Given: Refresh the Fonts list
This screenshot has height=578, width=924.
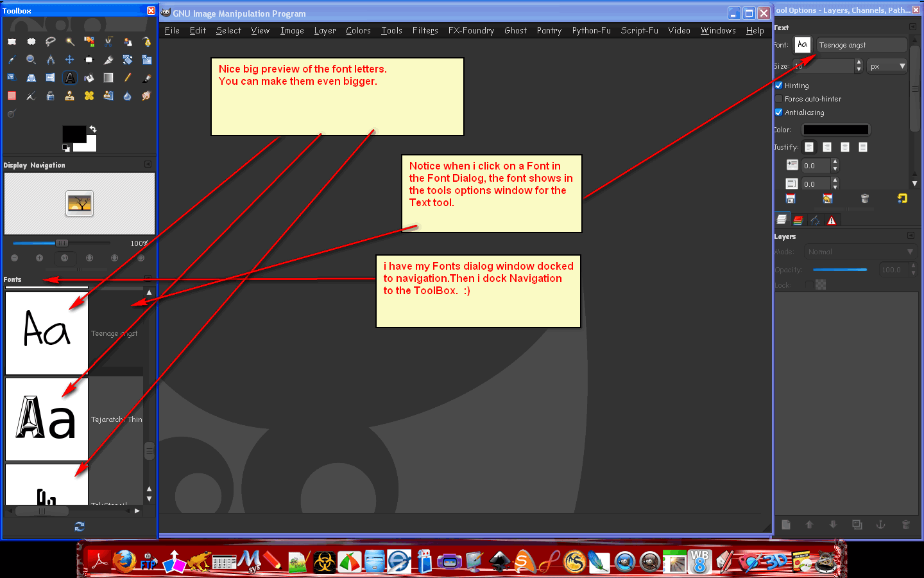Looking at the screenshot, I should coord(80,526).
